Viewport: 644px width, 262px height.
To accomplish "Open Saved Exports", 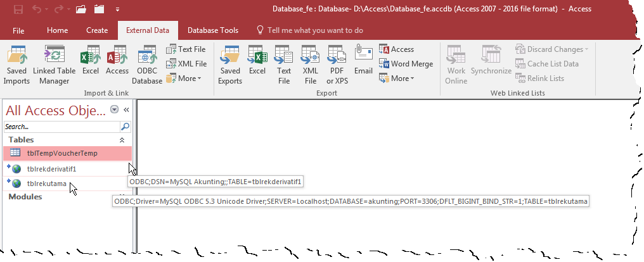I will pyautogui.click(x=230, y=65).
